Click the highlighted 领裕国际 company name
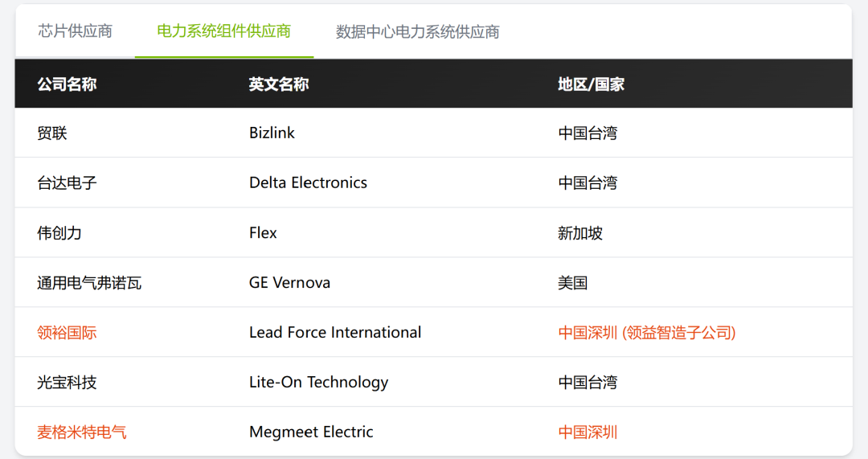 click(x=67, y=333)
